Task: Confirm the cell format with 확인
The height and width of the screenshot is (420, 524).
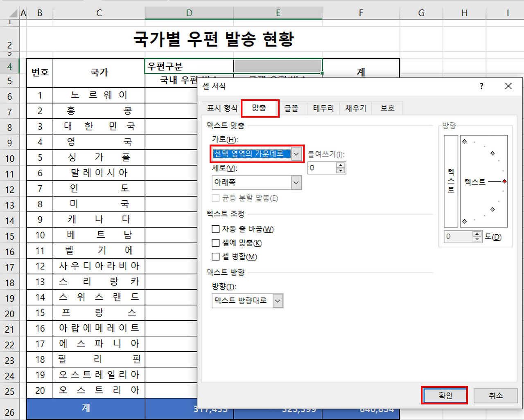Action: [x=445, y=395]
